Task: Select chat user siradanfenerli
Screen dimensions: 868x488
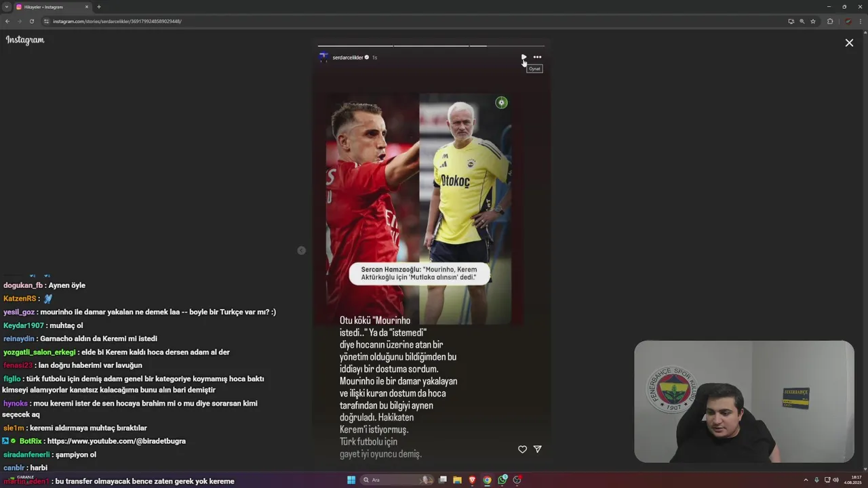Action: tap(26, 455)
